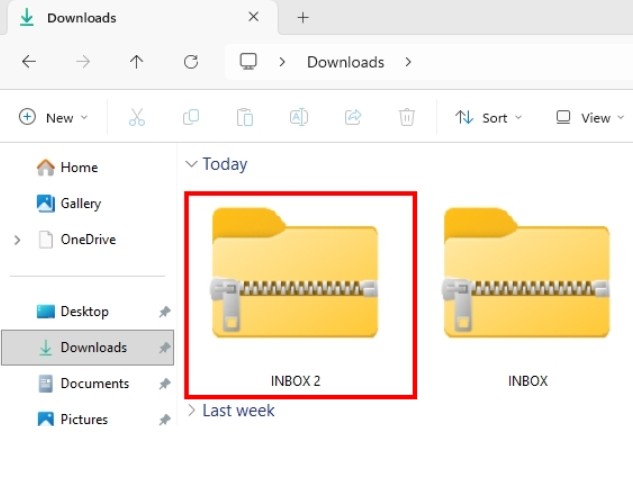Navigate back to previous folder
The height and width of the screenshot is (502, 633).
tap(29, 62)
